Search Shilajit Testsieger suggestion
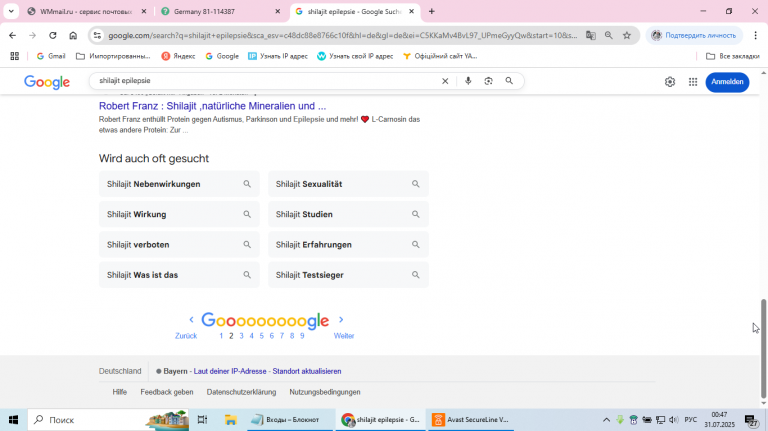This screenshot has width=768, height=431. click(348, 275)
